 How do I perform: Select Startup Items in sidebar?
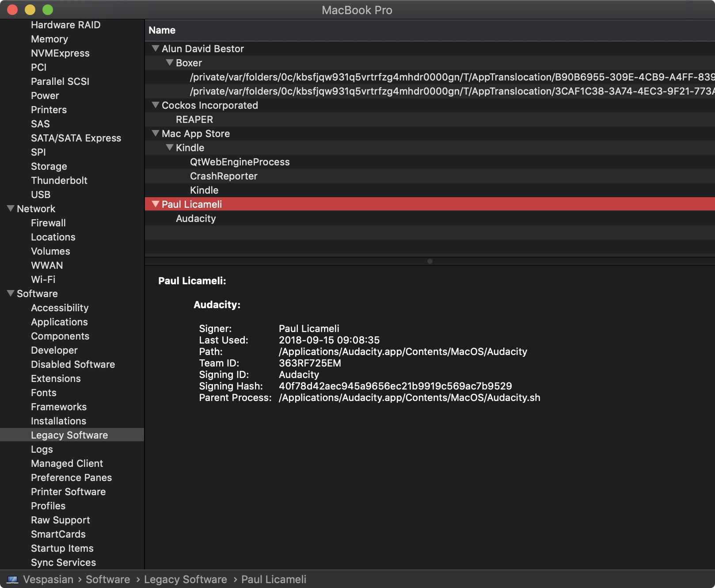[62, 548]
